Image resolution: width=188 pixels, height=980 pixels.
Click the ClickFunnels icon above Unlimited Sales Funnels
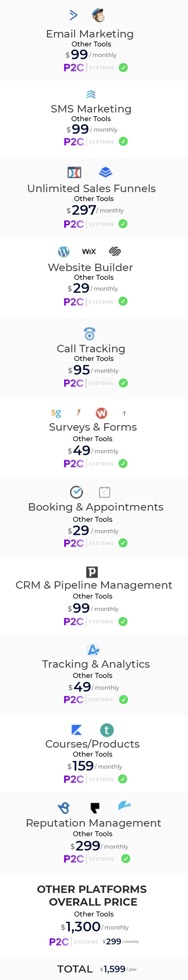(x=74, y=172)
